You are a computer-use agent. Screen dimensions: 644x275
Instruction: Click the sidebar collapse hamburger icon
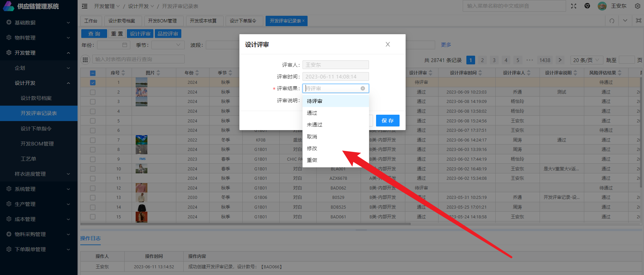(x=85, y=6)
